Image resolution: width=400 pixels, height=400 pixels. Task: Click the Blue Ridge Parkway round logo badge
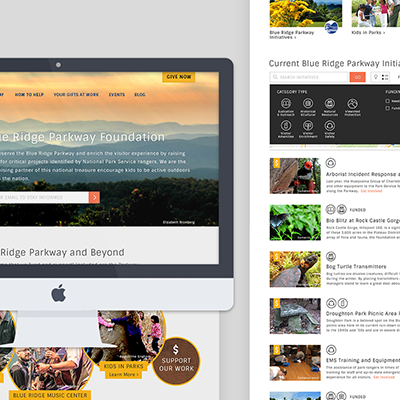(331, 27)
